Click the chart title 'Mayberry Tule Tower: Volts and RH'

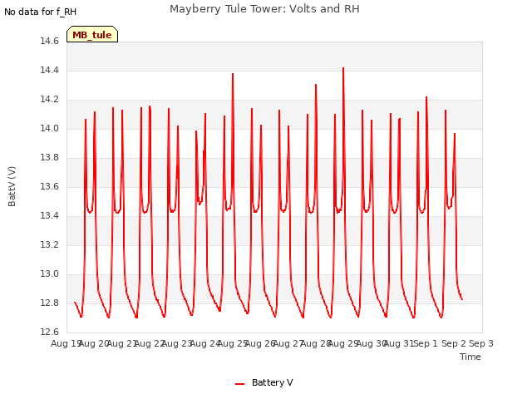pos(264,8)
